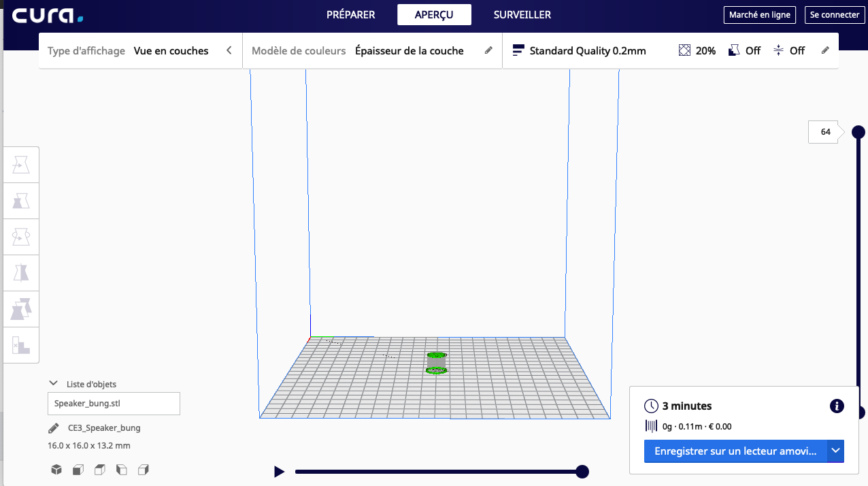Click the infill 20% icon

[684, 50]
